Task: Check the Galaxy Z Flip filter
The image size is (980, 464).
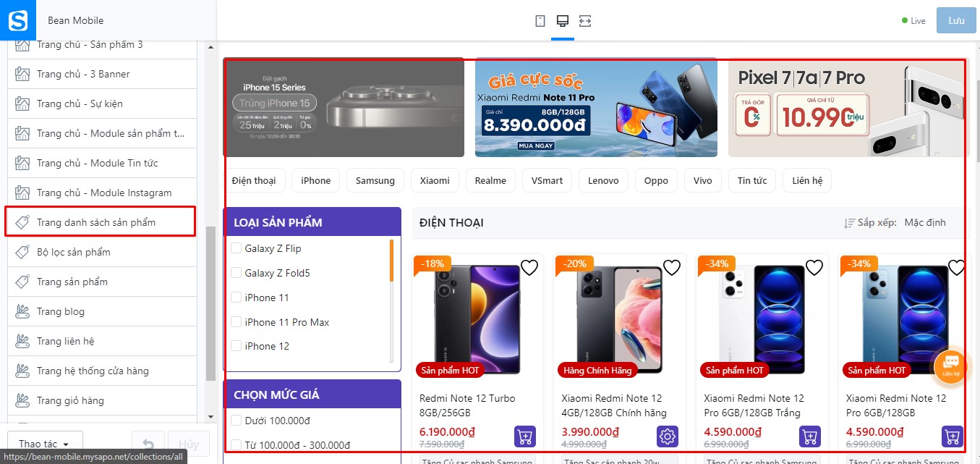Action: pos(236,248)
